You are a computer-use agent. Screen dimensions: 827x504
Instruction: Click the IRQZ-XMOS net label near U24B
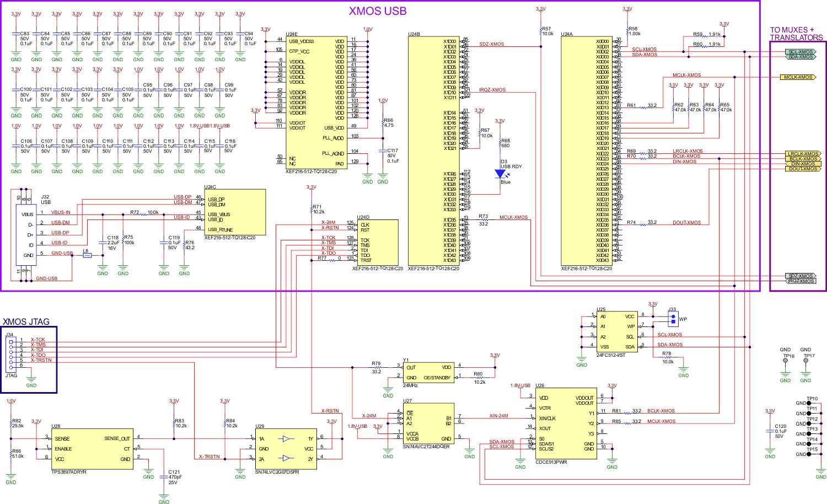[492, 90]
